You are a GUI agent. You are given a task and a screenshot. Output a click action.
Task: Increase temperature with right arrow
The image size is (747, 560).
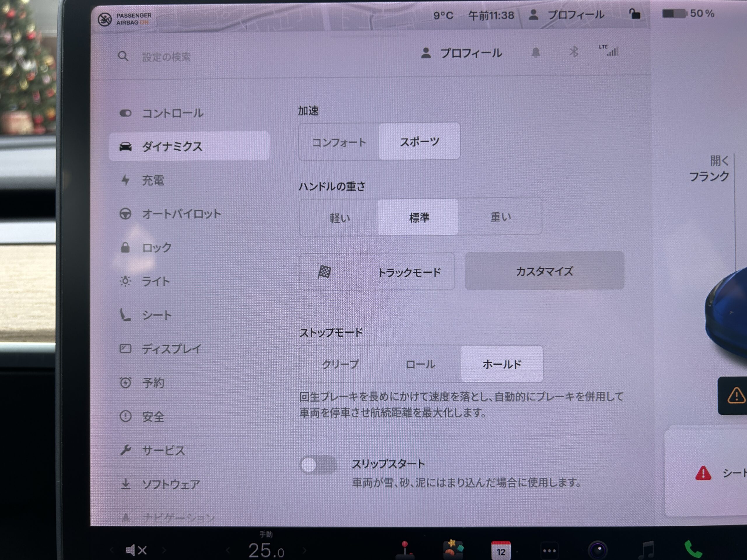[x=304, y=551]
